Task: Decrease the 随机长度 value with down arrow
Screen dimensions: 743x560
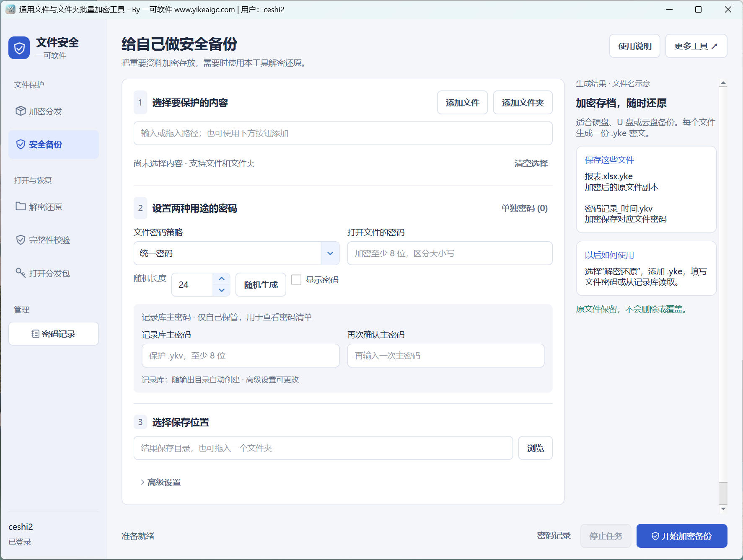Action: coord(222,290)
